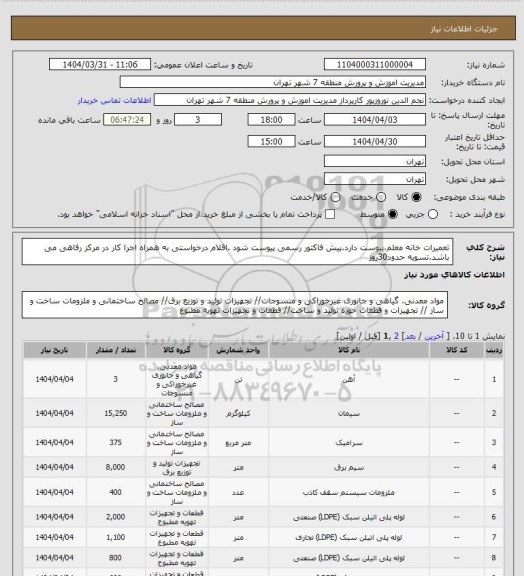The image size is (524, 576).
Task: Select the ملزومات سیستم سقف کاذب cell
Action: [x=349, y=492]
